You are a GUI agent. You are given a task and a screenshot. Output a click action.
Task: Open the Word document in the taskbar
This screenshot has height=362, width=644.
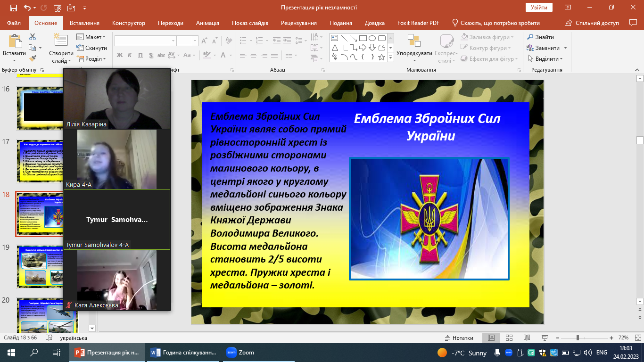point(184,353)
